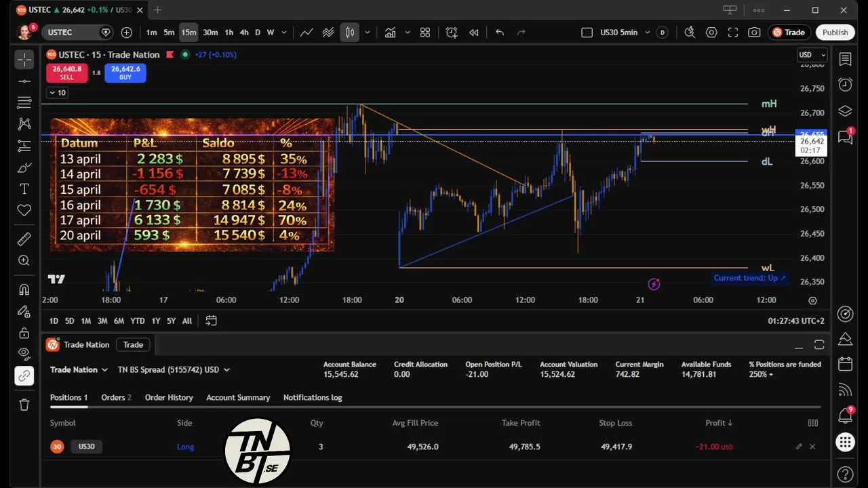Switch to Orders tab
The height and width of the screenshot is (488, 868).
[x=116, y=397]
